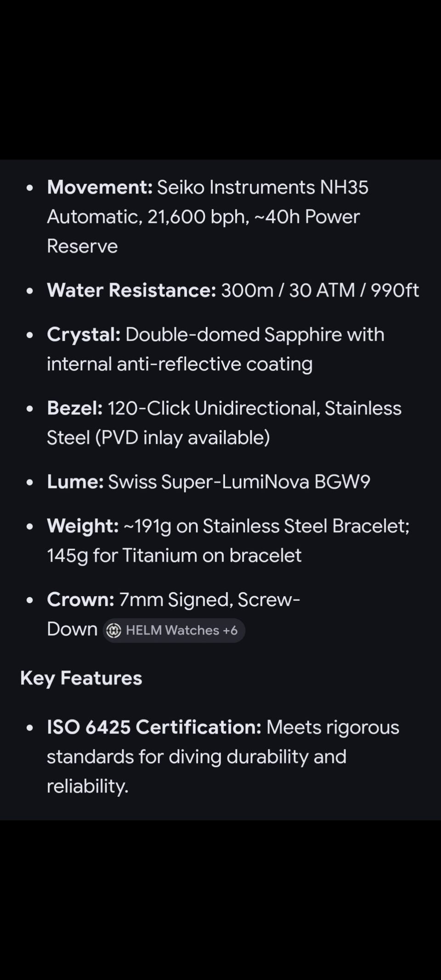The width and height of the screenshot is (441, 980).
Task: Tap the Swiss Super-LumiNova BGW9 text
Action: pyautogui.click(x=239, y=482)
